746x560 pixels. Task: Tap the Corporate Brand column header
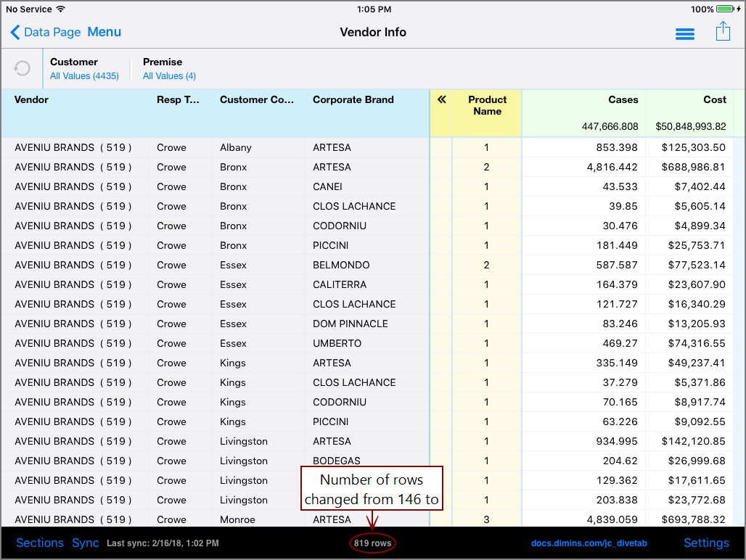(353, 100)
